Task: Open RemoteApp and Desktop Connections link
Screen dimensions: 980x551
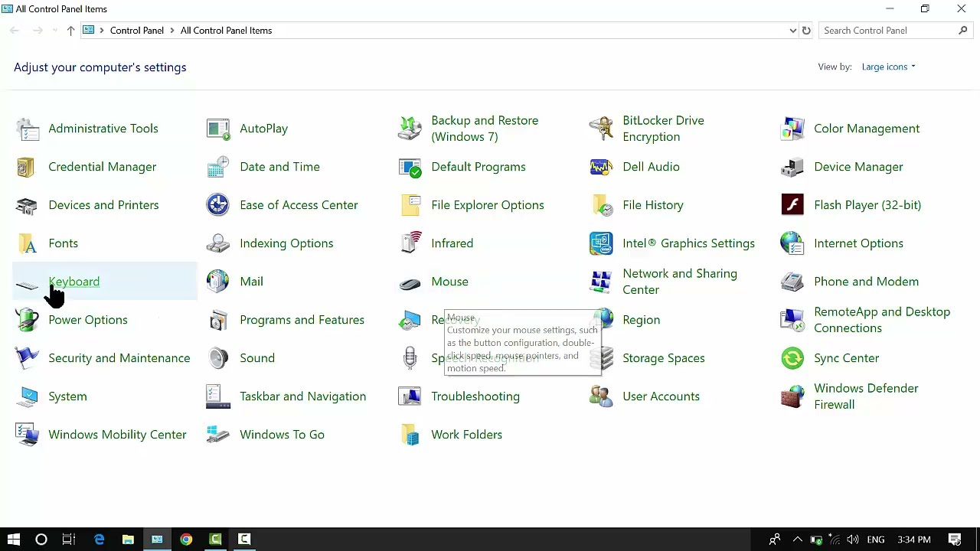Action: tap(882, 320)
